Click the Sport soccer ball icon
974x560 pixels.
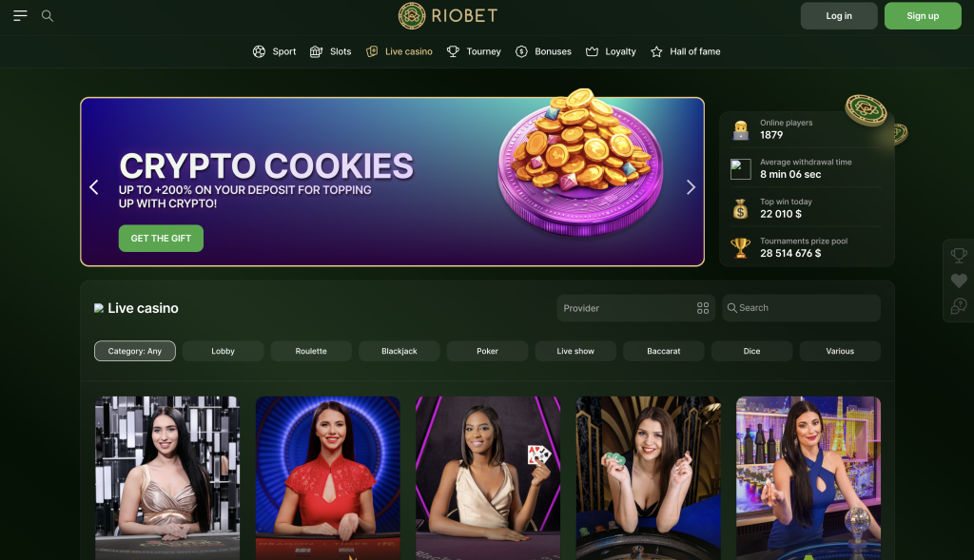pyautogui.click(x=259, y=51)
